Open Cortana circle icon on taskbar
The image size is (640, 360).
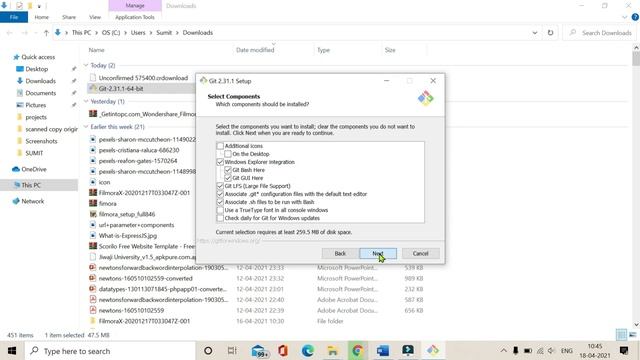[x=208, y=351]
